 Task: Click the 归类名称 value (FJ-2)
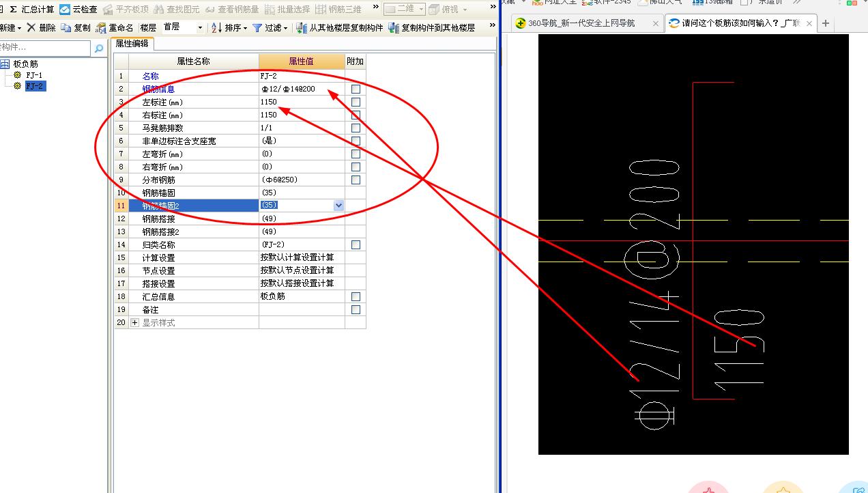click(302, 244)
